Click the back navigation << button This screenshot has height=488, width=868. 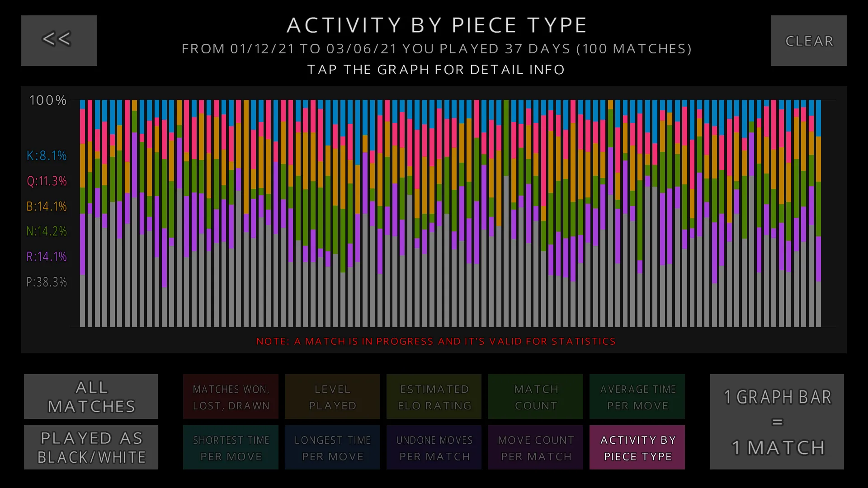pos(58,41)
